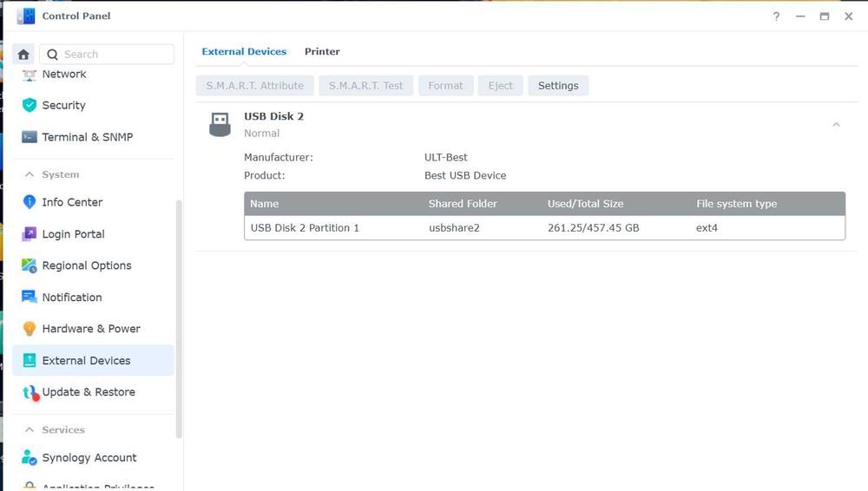Viewport: 868px width, 491px height.
Task: Click the Control Panel app icon
Action: [x=26, y=16]
